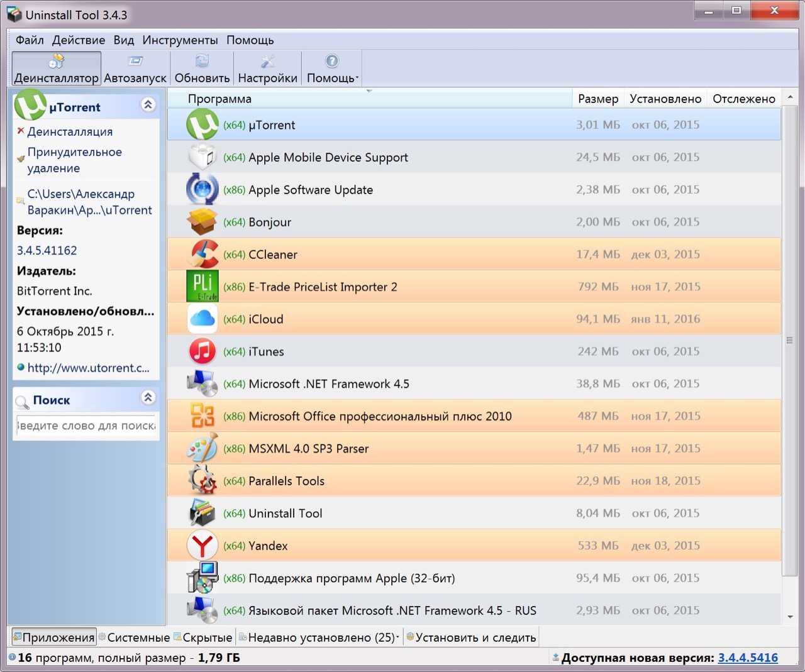Select the iTunes icon in program list

pos(203,351)
